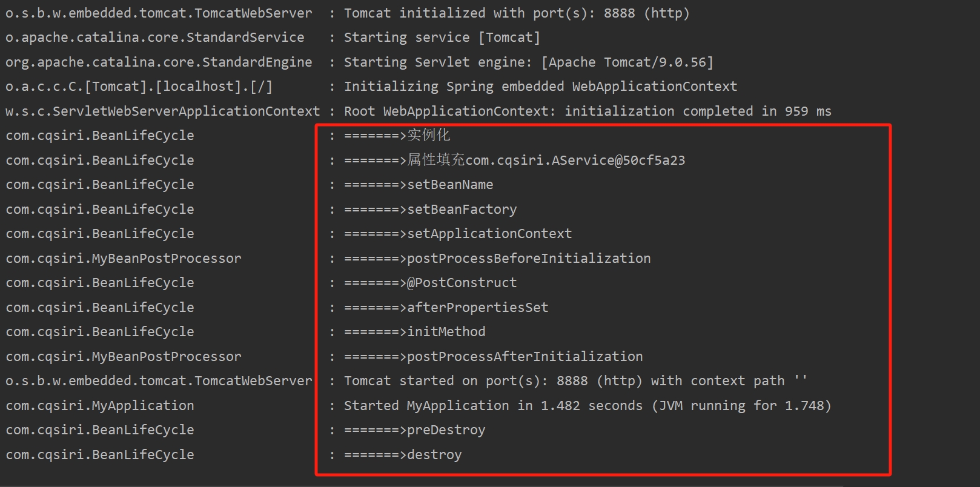The image size is (980, 487).
Task: Click the 'Tomcat initialized with port(s): 8888' log line
Action: tap(516, 13)
